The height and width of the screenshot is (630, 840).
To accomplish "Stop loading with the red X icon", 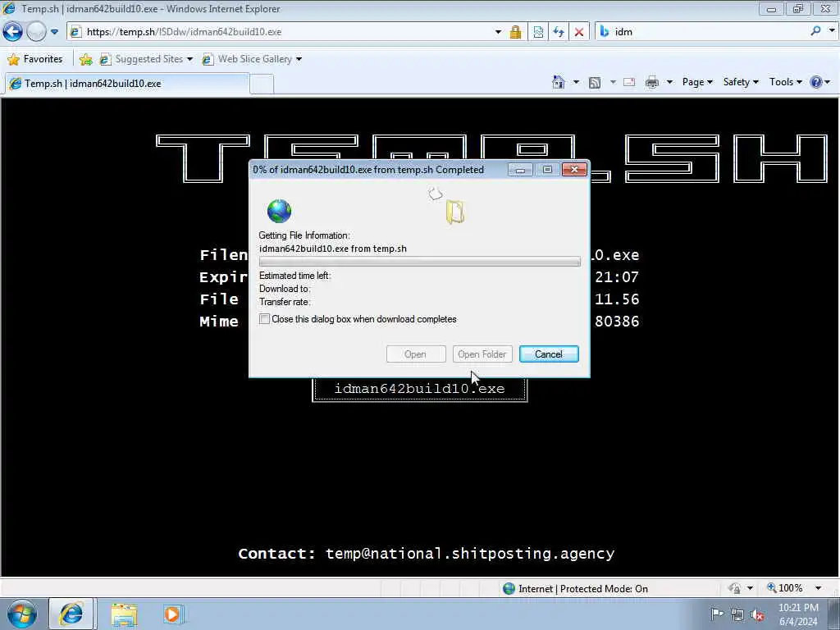I will [578, 32].
